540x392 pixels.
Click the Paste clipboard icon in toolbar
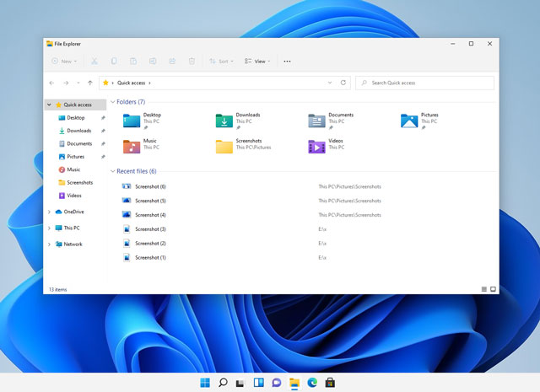pos(133,62)
